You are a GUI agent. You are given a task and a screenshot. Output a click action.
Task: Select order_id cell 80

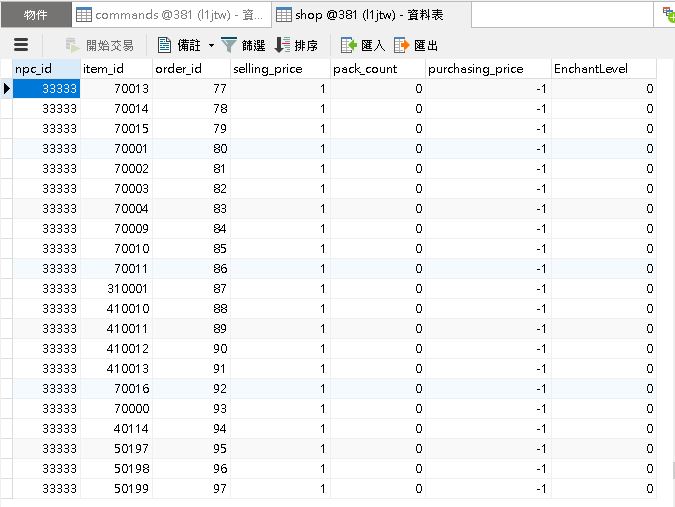tap(191, 148)
